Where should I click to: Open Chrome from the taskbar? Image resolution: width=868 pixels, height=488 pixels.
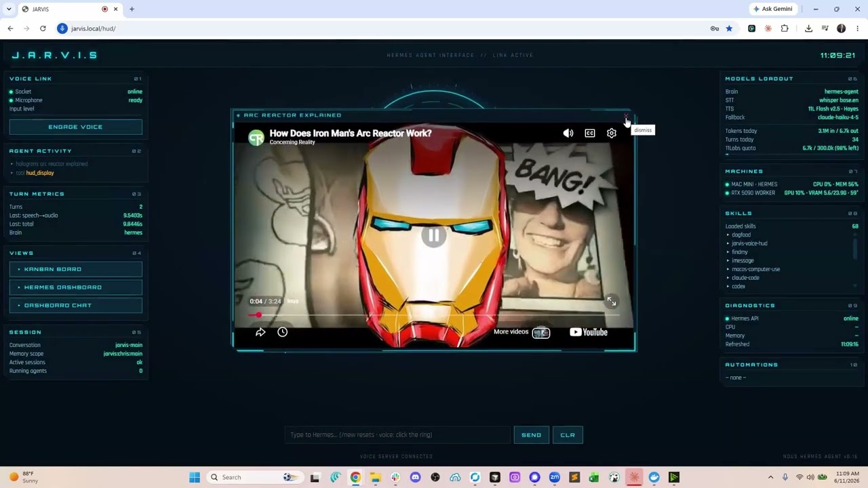(x=355, y=477)
